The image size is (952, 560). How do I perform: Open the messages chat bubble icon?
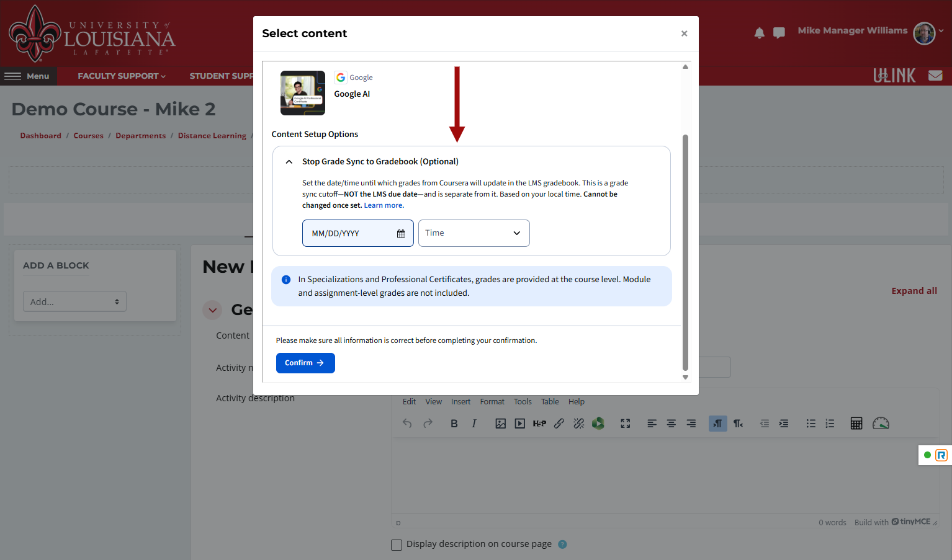779,33
